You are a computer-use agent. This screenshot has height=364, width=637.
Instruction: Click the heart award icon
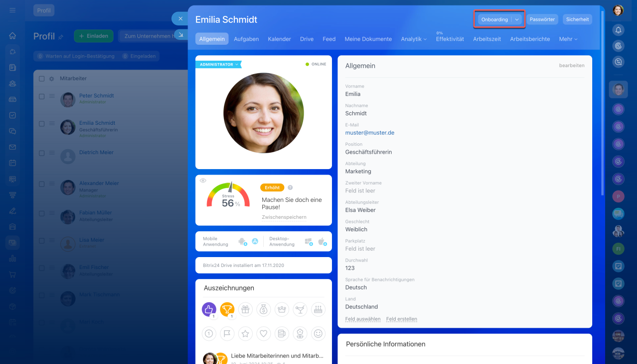(263, 334)
